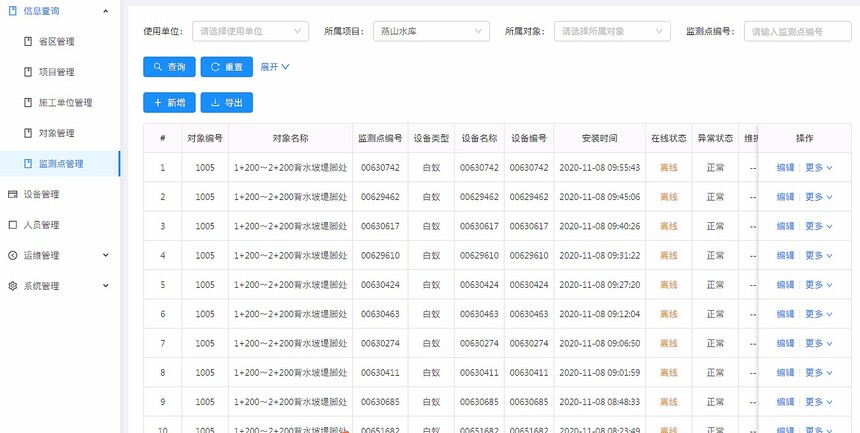Open the 使用单位 dropdown
860x433 pixels.
[250, 31]
